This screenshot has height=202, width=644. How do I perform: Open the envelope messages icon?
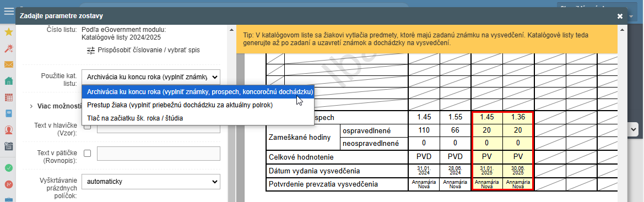(9, 64)
